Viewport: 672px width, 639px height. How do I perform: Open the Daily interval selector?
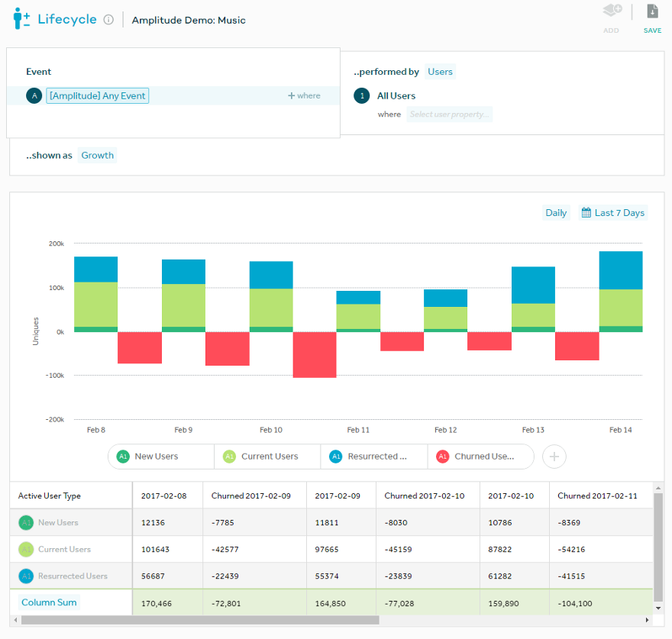tap(556, 212)
